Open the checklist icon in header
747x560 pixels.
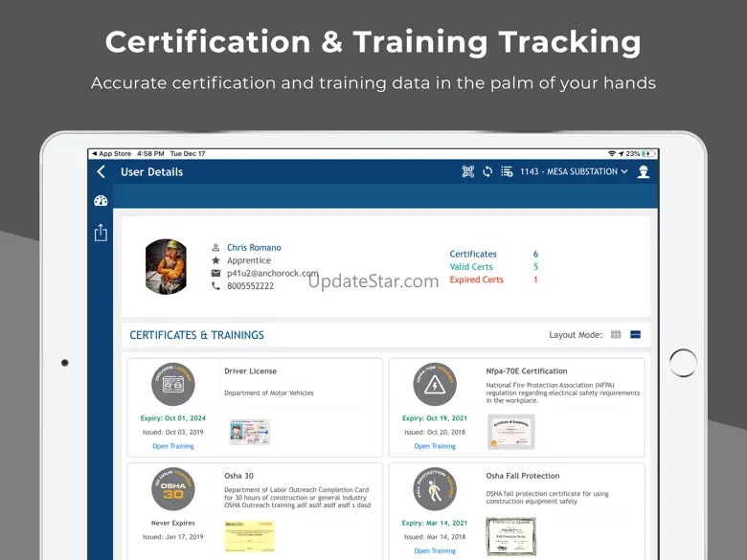pos(507,172)
